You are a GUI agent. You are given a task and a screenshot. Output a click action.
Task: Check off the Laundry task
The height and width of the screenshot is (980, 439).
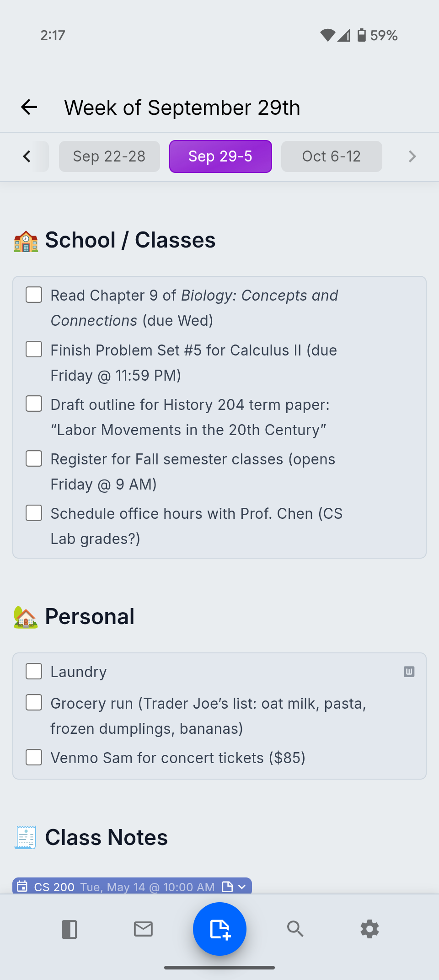coord(34,671)
